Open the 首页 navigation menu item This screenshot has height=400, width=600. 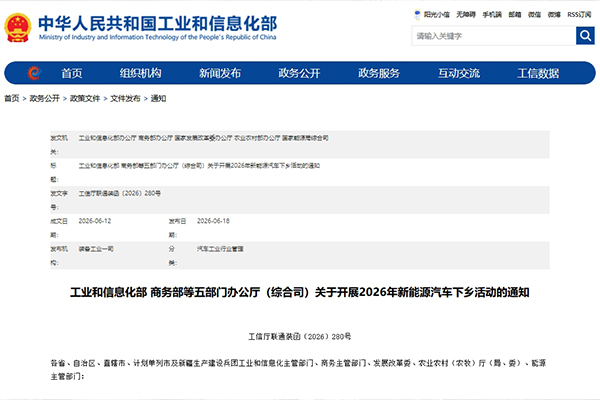click(x=72, y=73)
